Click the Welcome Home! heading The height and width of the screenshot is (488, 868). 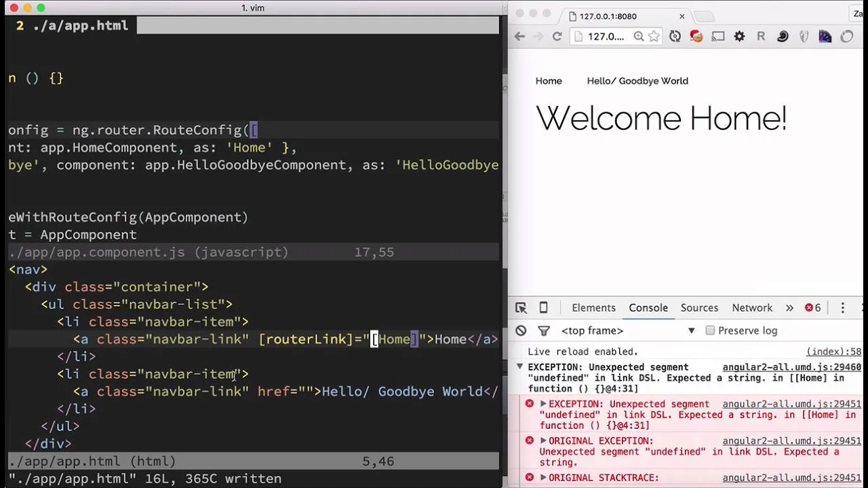click(x=661, y=118)
